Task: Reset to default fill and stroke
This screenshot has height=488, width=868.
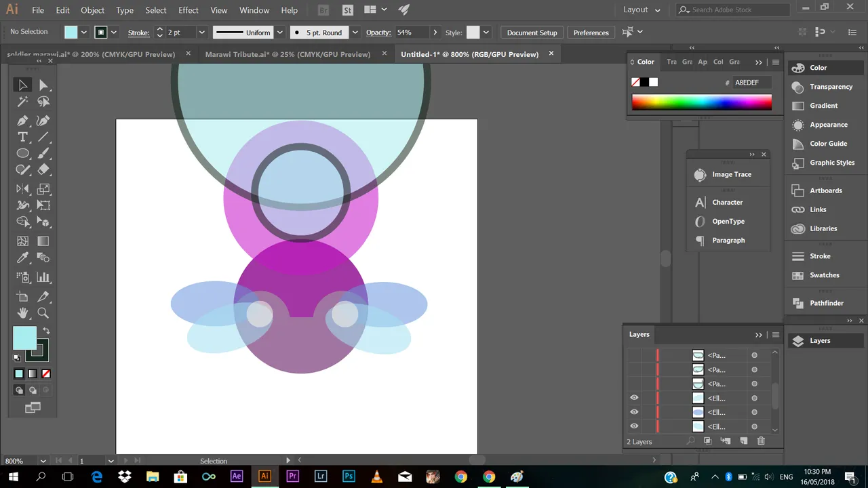Action: (17, 357)
